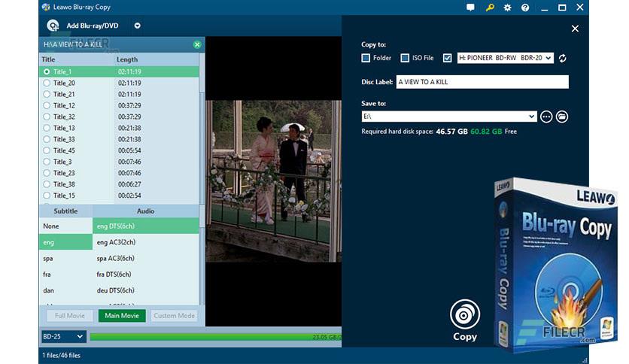Select the fra subtitle option
Screen dimensions: 629x364
(65, 275)
